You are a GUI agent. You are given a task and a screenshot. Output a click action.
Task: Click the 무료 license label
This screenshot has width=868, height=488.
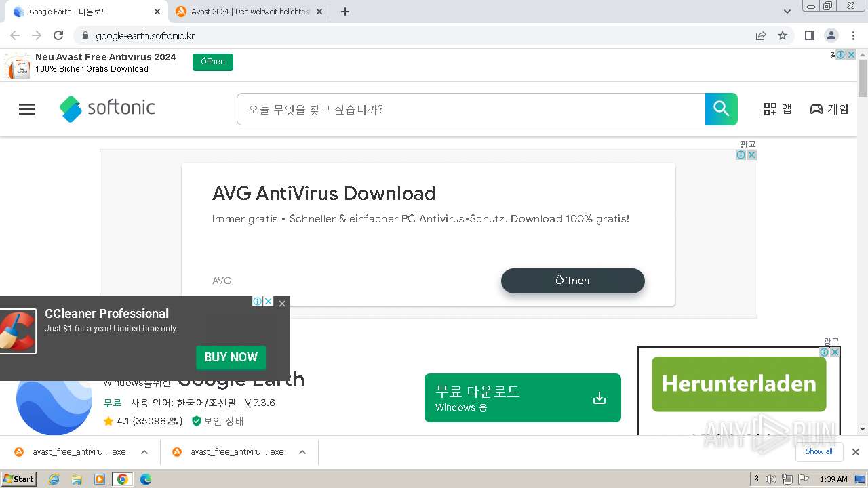(113, 403)
